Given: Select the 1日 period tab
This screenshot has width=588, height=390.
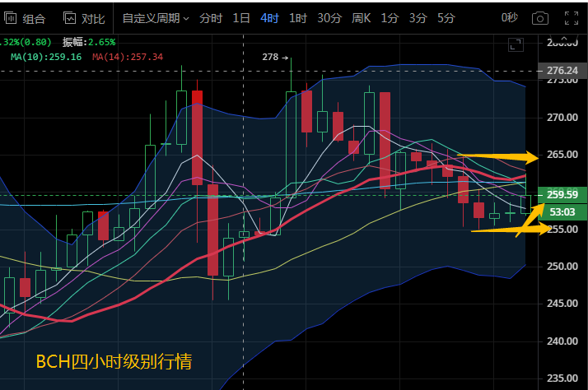Looking at the screenshot, I should tap(241, 18).
